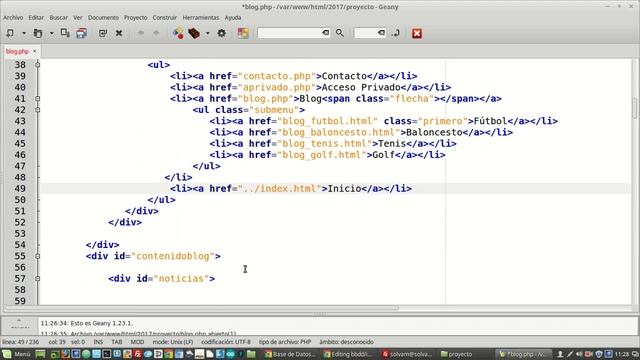Click the horizontal scrollbar of the editor

202,308
